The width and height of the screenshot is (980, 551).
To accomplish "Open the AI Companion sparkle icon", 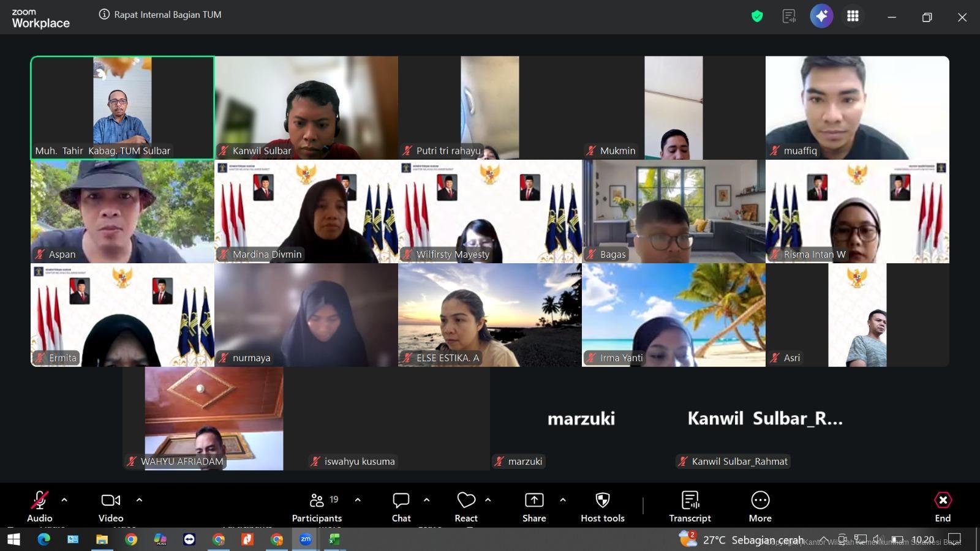I will [x=821, y=17].
